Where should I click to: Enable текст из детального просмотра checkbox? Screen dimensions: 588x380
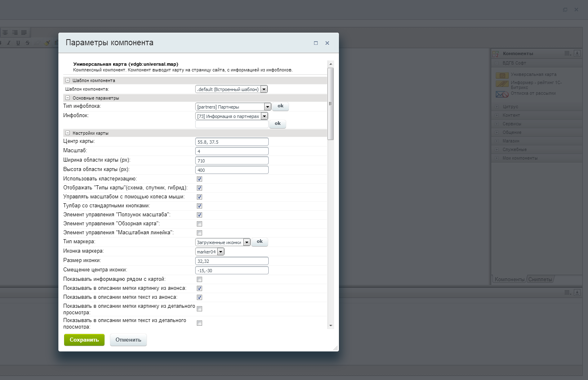pos(199,323)
